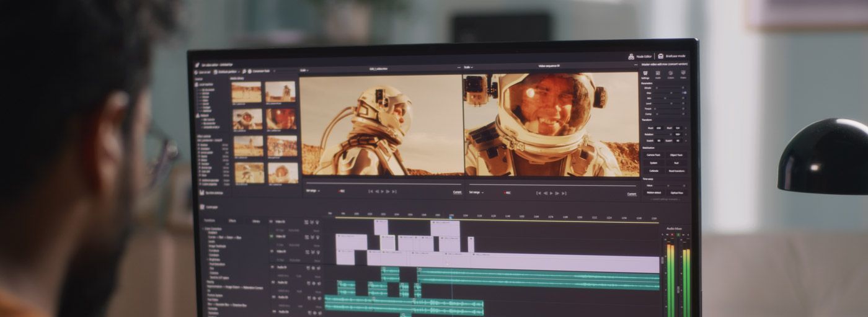Click the red button atop the Audio Mixer
Image resolution: width=868 pixels, height=317 pixels.
672,234
